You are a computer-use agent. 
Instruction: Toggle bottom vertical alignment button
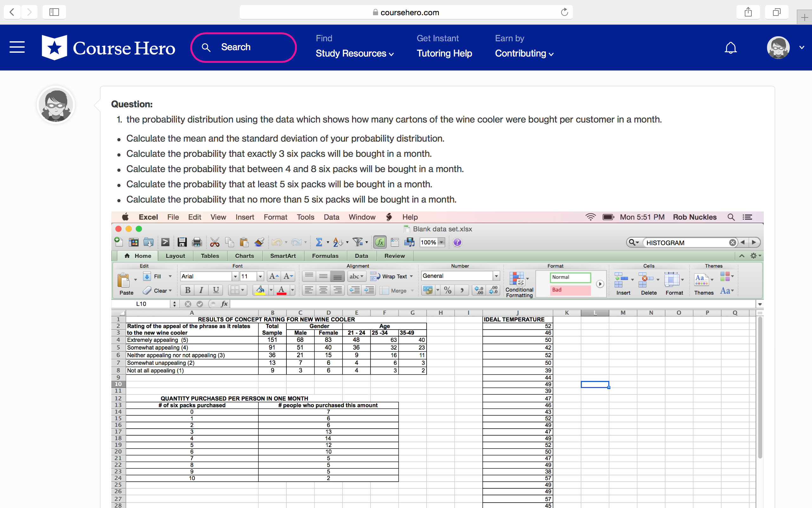coord(337,277)
